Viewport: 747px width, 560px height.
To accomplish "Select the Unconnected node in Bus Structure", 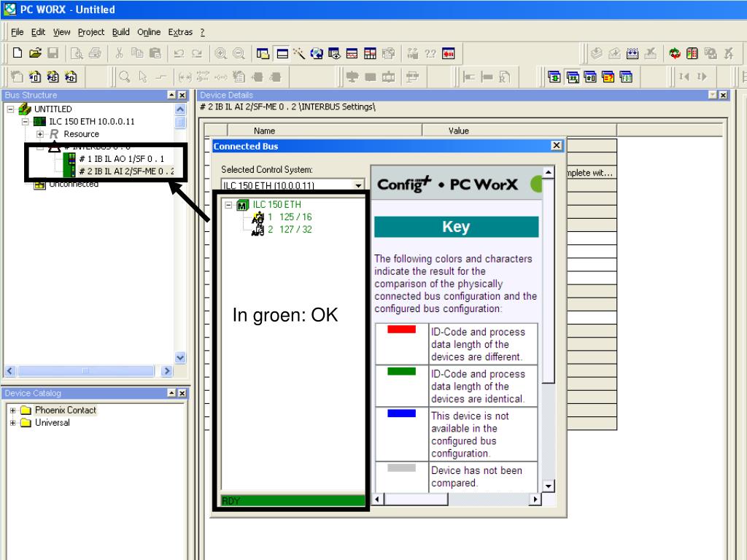I will point(74,184).
